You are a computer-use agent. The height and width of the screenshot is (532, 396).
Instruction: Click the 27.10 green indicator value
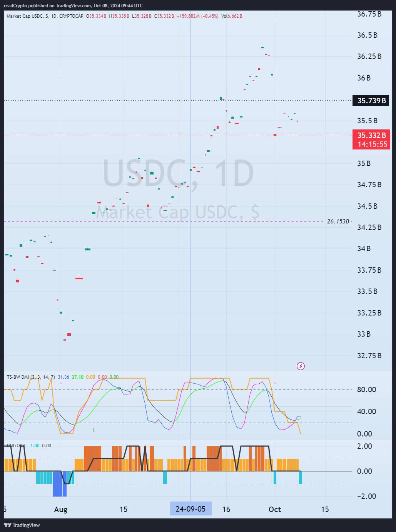(x=78, y=377)
